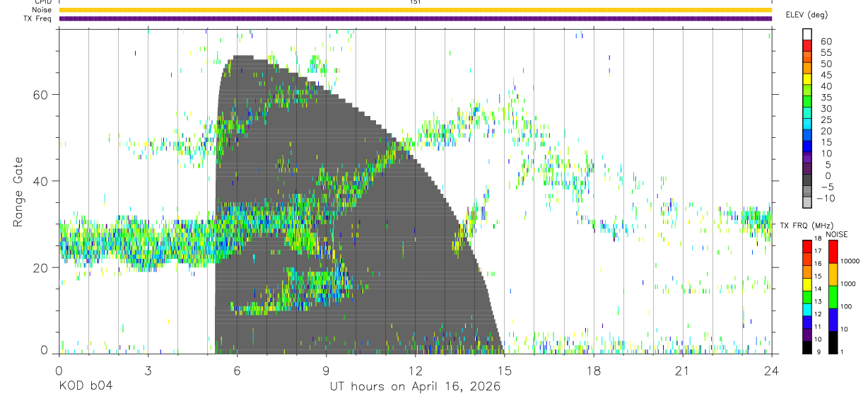Click the '45' tick on the ELEV scale

[825, 75]
